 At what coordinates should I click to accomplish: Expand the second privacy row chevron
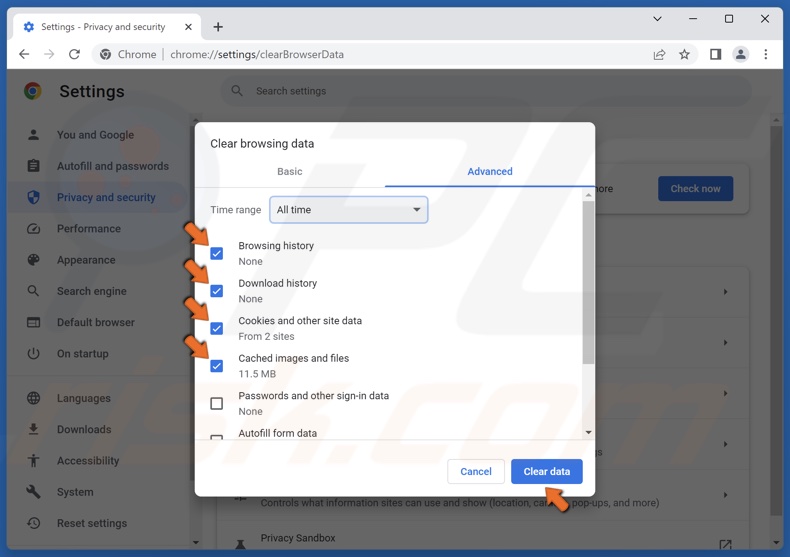[726, 342]
